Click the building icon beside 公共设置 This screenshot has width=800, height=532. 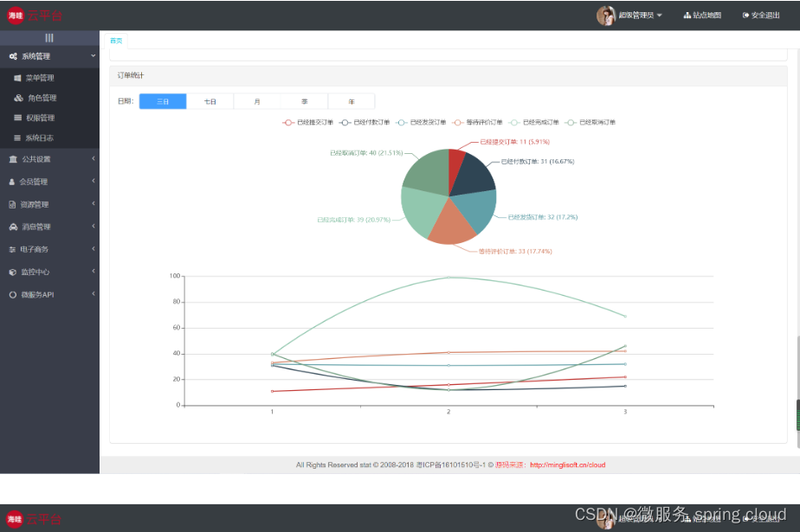(x=13, y=159)
